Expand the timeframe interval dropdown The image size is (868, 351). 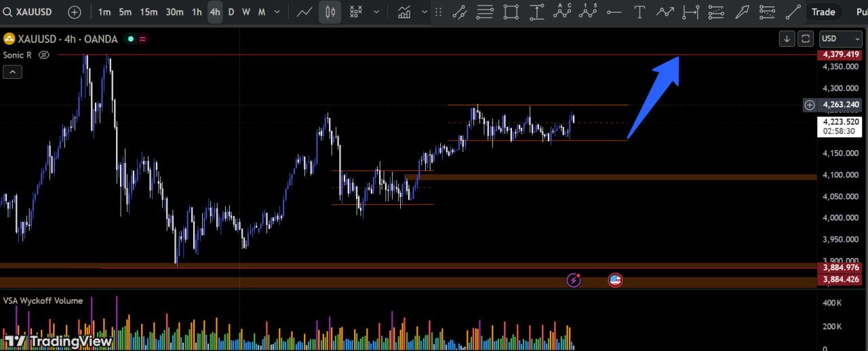(x=277, y=12)
